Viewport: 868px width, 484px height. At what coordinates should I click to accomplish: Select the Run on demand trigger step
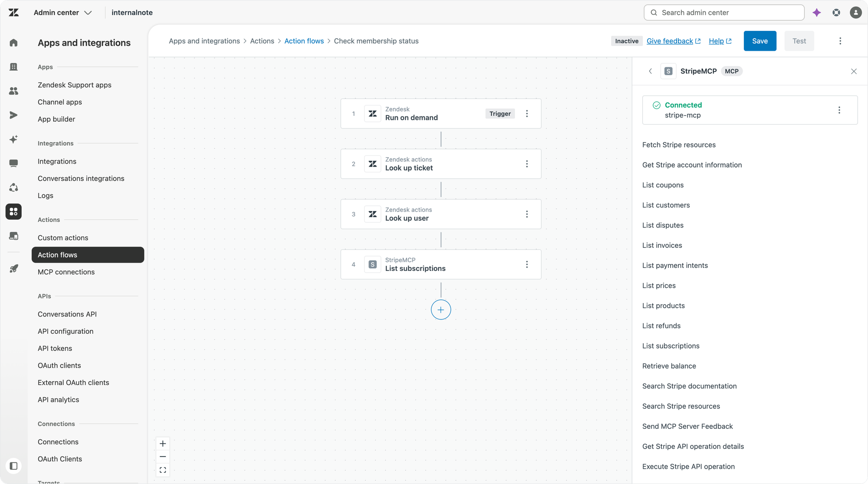click(x=441, y=114)
